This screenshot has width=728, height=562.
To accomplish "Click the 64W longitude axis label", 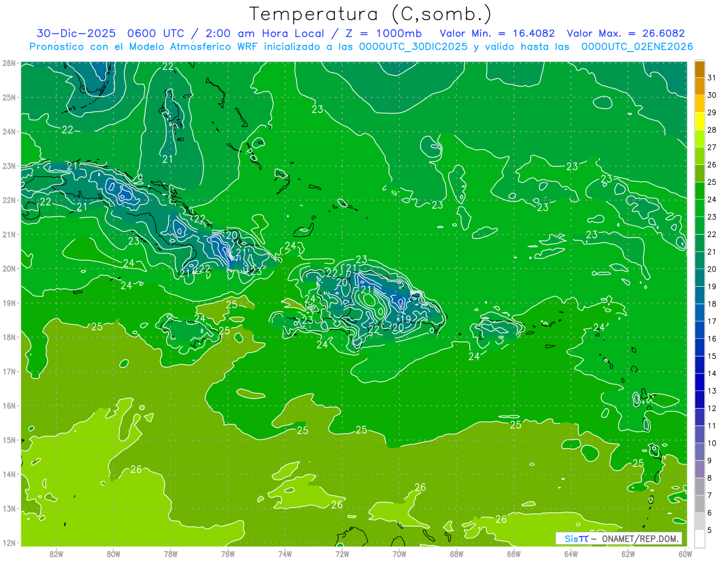I will 570,554.
